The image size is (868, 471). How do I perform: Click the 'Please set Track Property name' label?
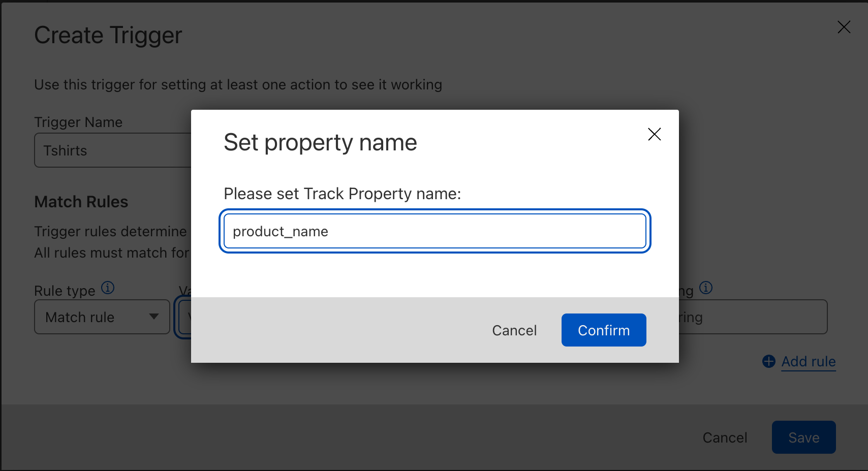(x=342, y=194)
